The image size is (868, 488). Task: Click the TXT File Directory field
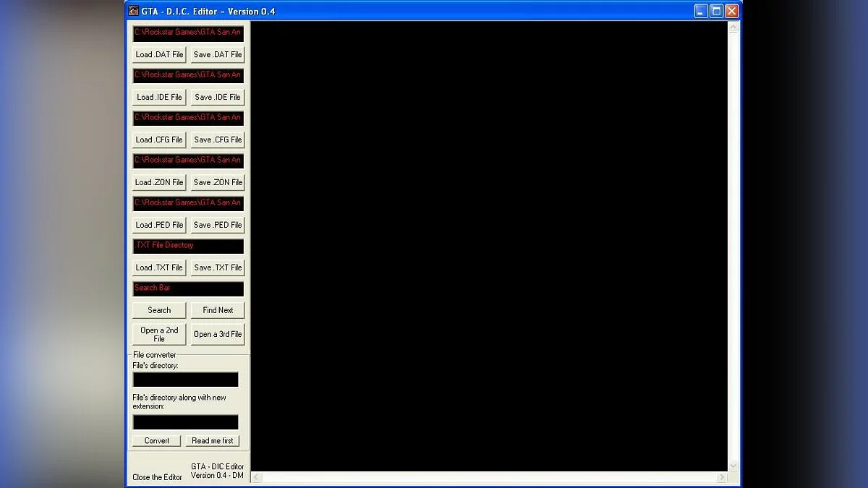(x=188, y=246)
